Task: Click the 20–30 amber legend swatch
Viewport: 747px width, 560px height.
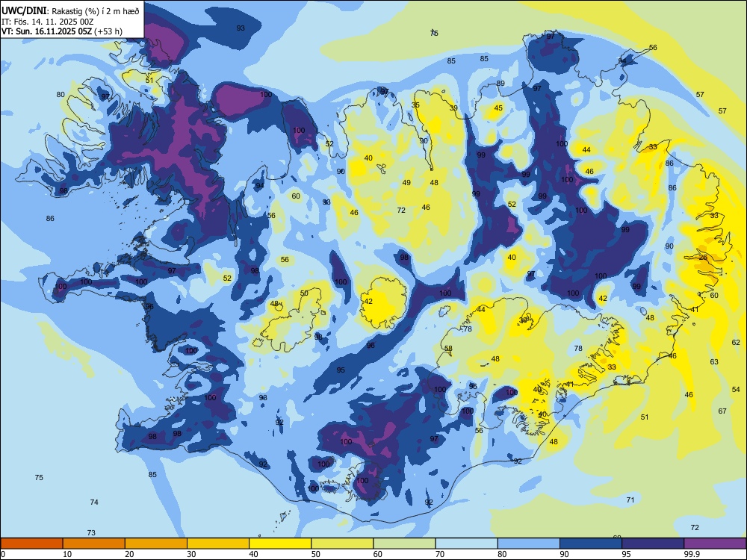Action: (156, 544)
